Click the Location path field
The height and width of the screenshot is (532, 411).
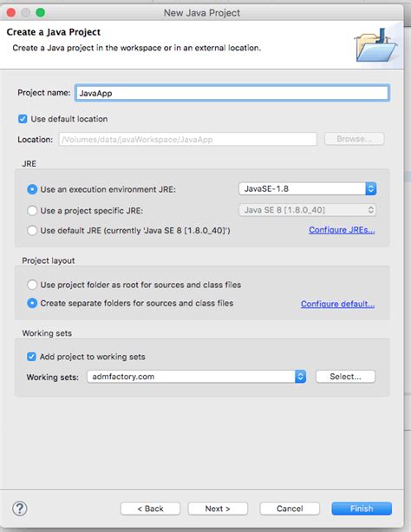click(188, 139)
